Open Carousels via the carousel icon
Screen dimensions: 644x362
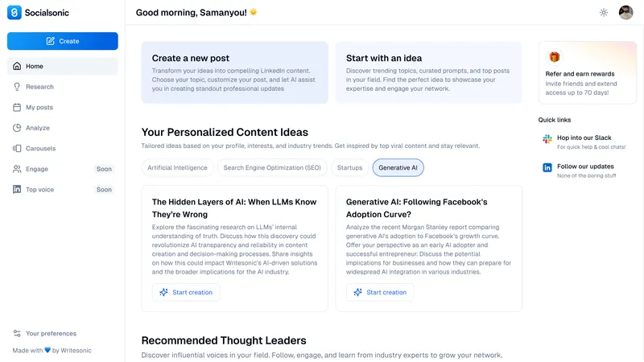pos(17,148)
